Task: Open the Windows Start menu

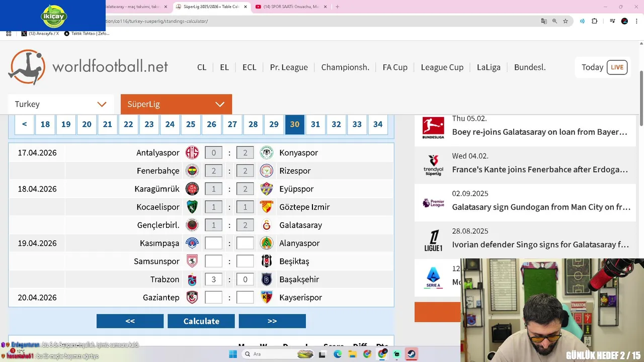Action: pos(233,354)
